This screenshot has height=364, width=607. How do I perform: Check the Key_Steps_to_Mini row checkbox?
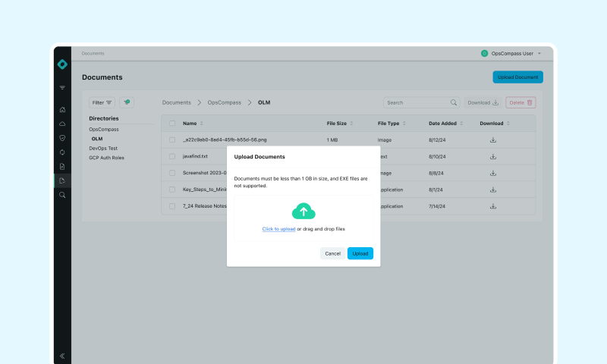(172, 190)
